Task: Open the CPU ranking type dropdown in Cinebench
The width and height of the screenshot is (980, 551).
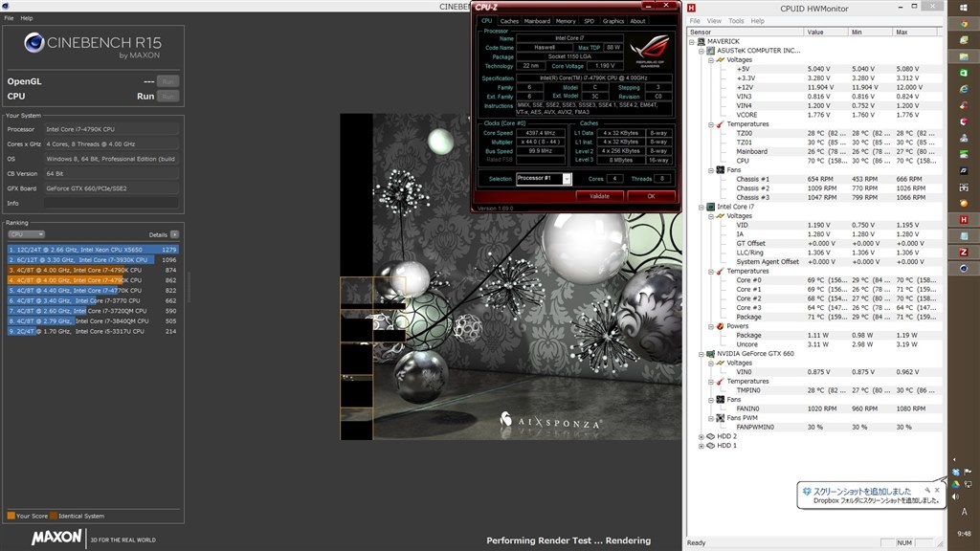Action: point(26,234)
